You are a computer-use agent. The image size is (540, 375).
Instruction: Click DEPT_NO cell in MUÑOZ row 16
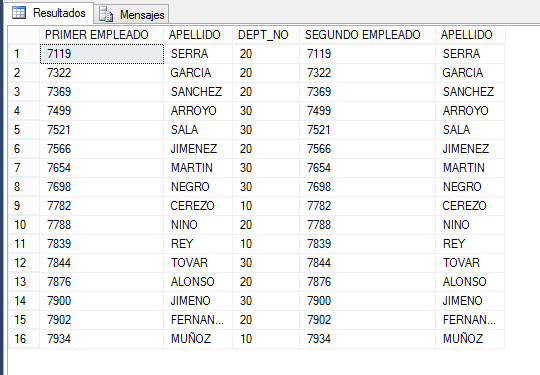click(x=266, y=339)
